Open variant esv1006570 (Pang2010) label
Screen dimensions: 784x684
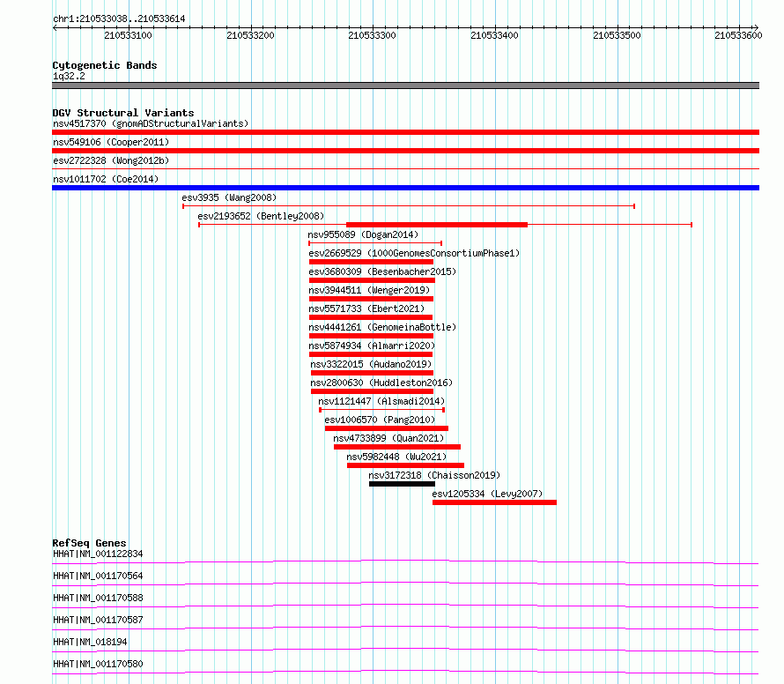coord(380,420)
